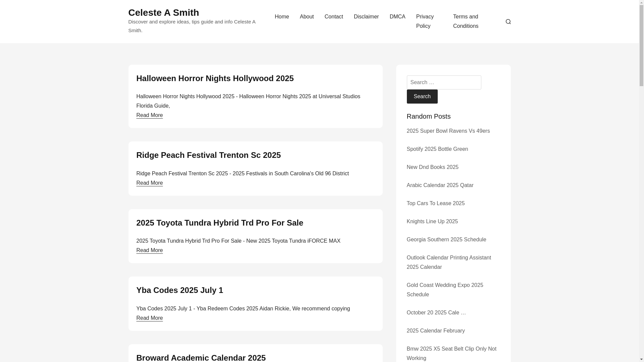Viewport: 644px width, 362px height.
Task: Read More under Yba Codes post
Action: click(x=149, y=318)
